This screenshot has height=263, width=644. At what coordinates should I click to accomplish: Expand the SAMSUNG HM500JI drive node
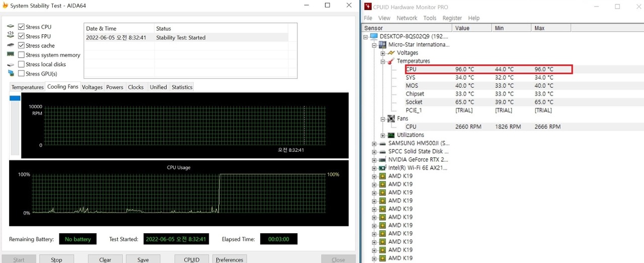coord(374,144)
